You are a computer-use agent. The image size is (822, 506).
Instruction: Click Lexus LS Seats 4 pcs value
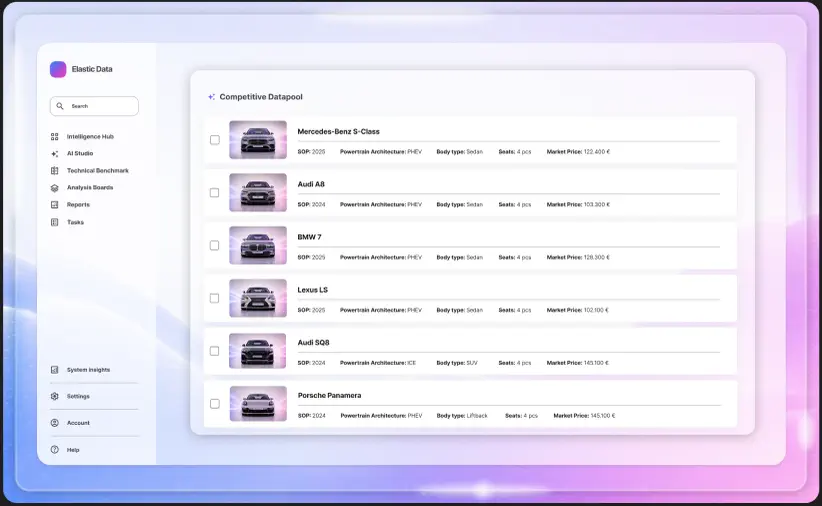[x=524, y=310]
